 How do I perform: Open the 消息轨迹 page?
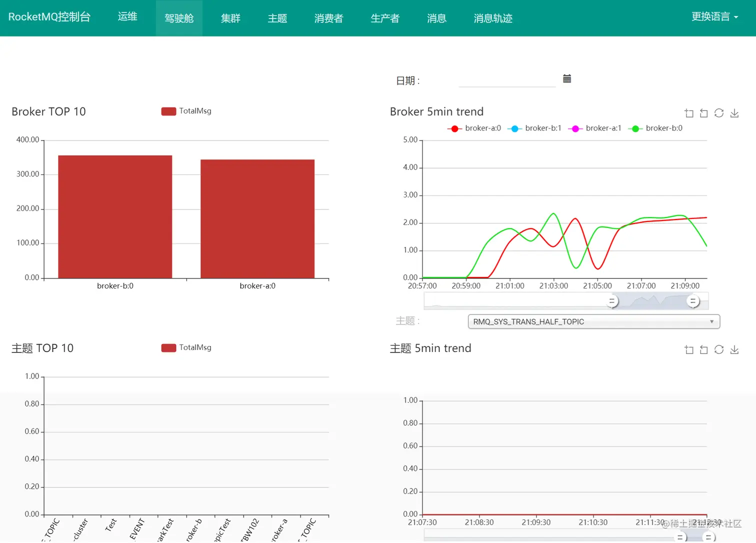(x=492, y=18)
